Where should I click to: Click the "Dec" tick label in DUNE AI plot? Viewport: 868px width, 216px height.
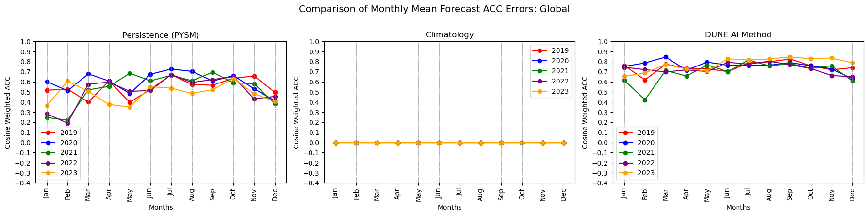point(852,194)
